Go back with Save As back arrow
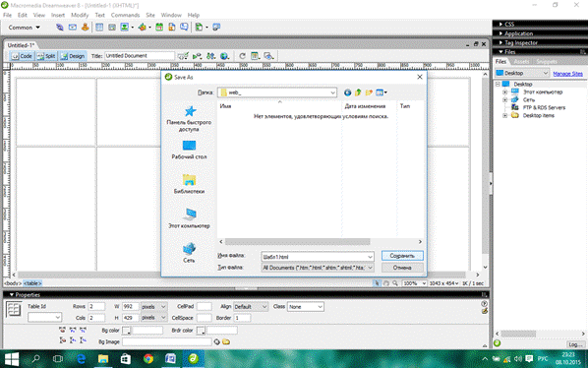The width and height of the screenshot is (588, 368). click(348, 92)
